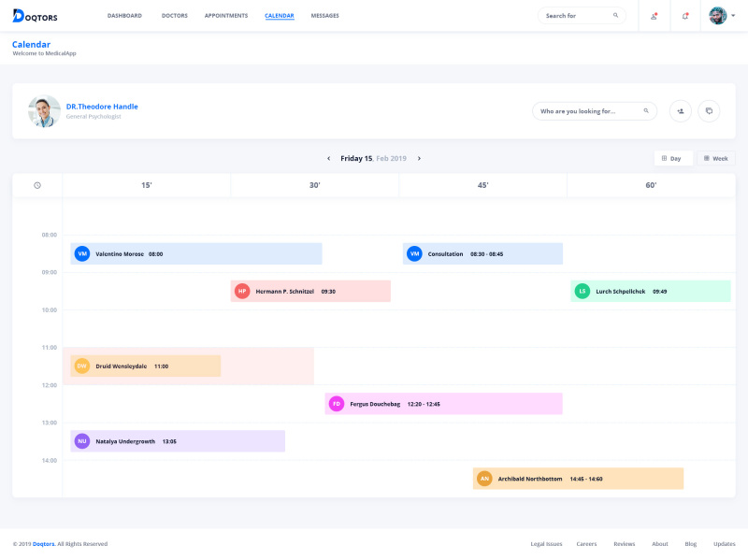
Task: Click the search magnifier in the top search bar
Action: [615, 15]
